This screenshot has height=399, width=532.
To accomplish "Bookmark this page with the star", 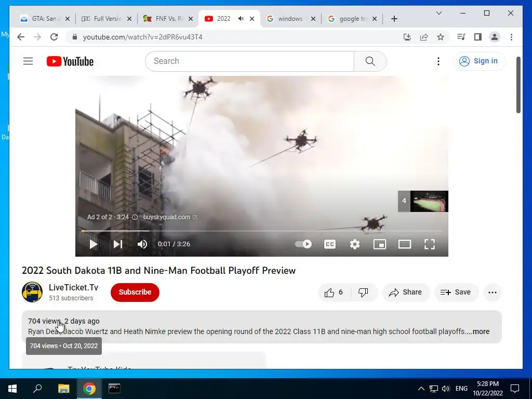I will 441,37.
